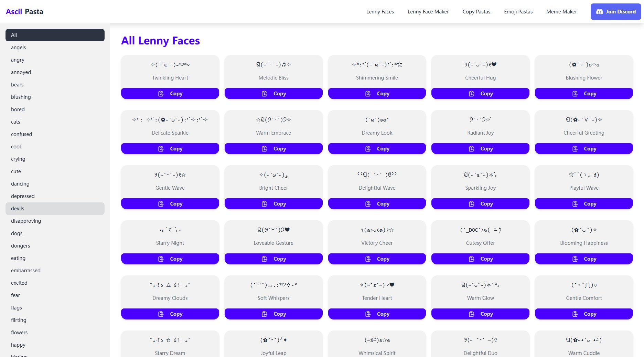Click the Ascii Pasta site logo
The image size is (644, 357).
point(24,12)
